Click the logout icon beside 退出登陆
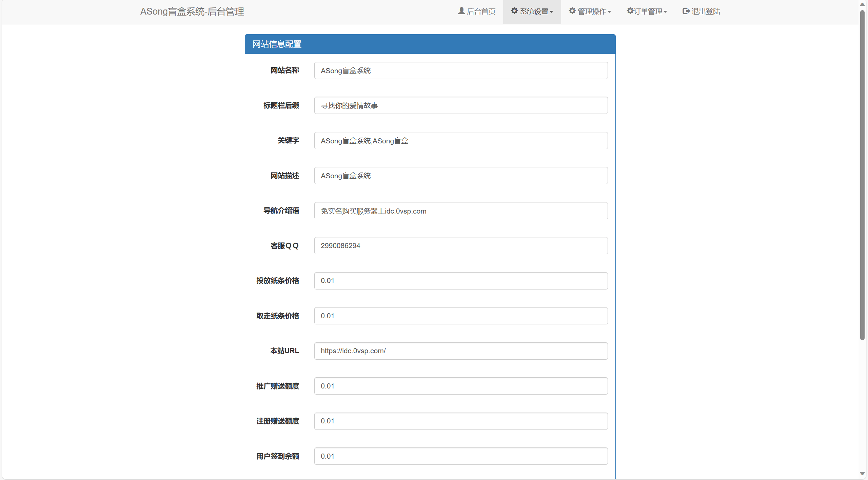Image resolution: width=868 pixels, height=480 pixels. 686,11
